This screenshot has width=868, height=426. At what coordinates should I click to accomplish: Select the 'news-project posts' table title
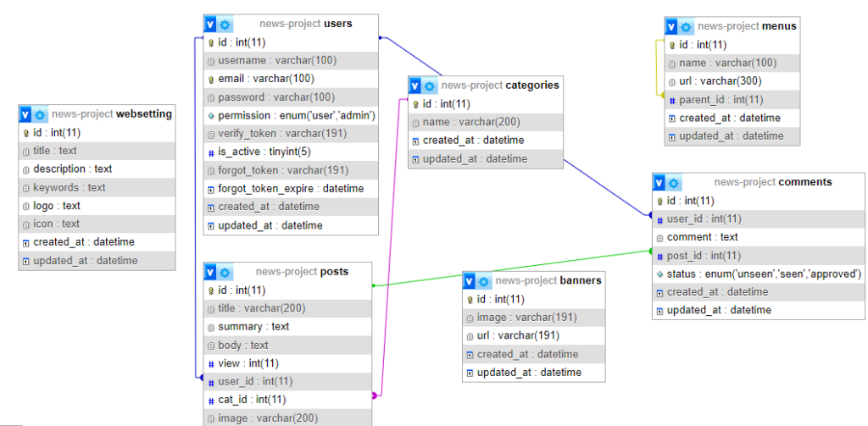pyautogui.click(x=303, y=272)
